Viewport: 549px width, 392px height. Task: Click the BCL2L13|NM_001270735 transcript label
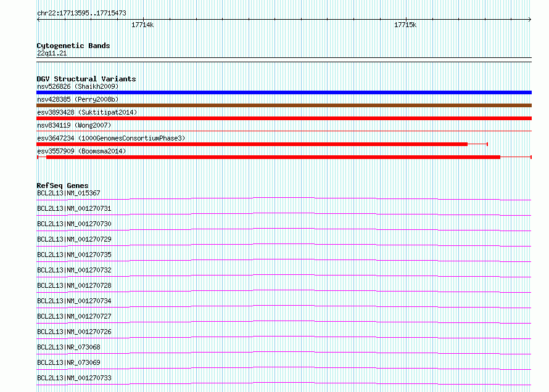pyautogui.click(x=74, y=255)
